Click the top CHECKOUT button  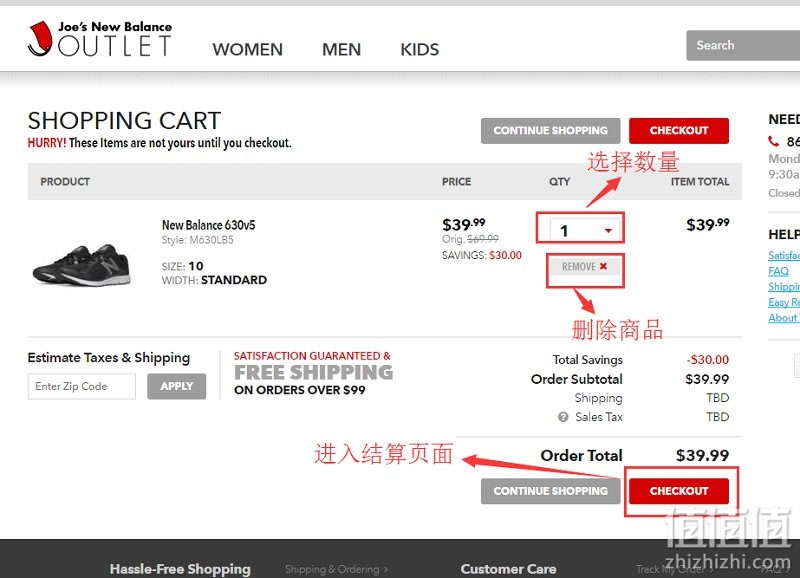[x=678, y=131]
